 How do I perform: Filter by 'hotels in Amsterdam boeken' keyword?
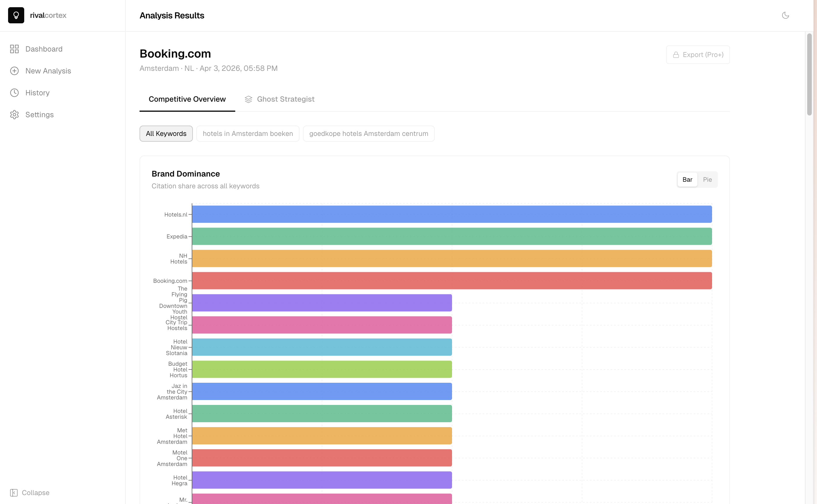pyautogui.click(x=248, y=134)
